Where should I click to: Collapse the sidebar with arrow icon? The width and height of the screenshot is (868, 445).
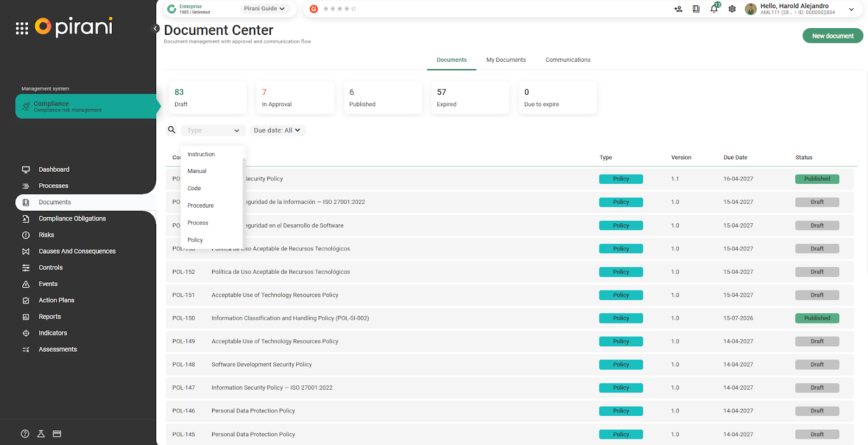[156, 28]
